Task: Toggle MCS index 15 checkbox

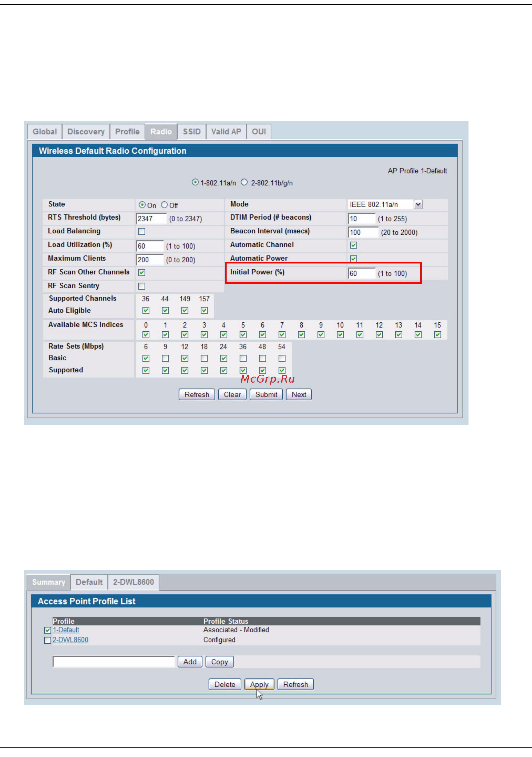Action: click(438, 335)
